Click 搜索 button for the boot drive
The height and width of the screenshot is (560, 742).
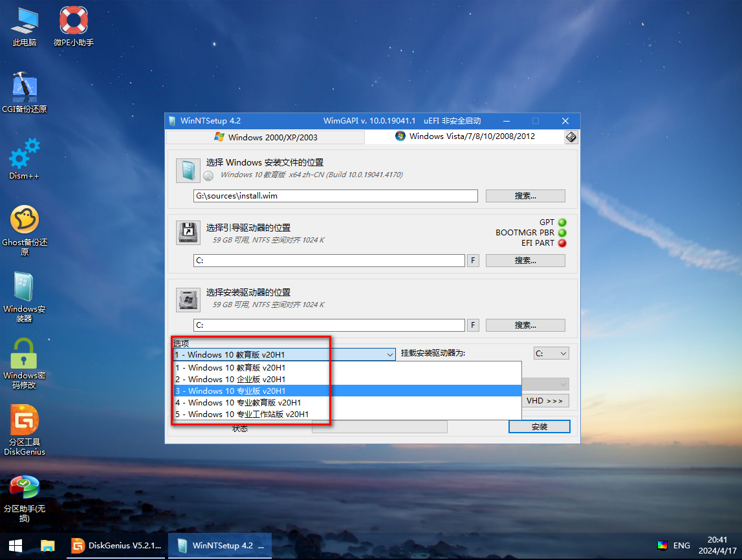click(525, 261)
